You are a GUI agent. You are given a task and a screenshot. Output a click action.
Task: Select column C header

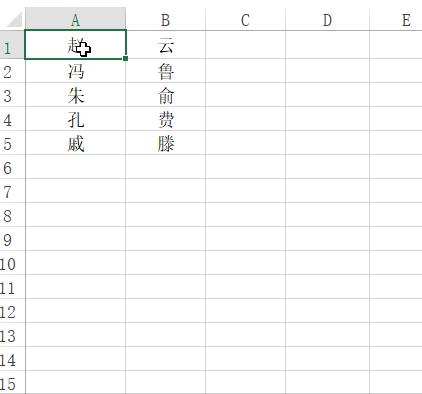pos(245,19)
